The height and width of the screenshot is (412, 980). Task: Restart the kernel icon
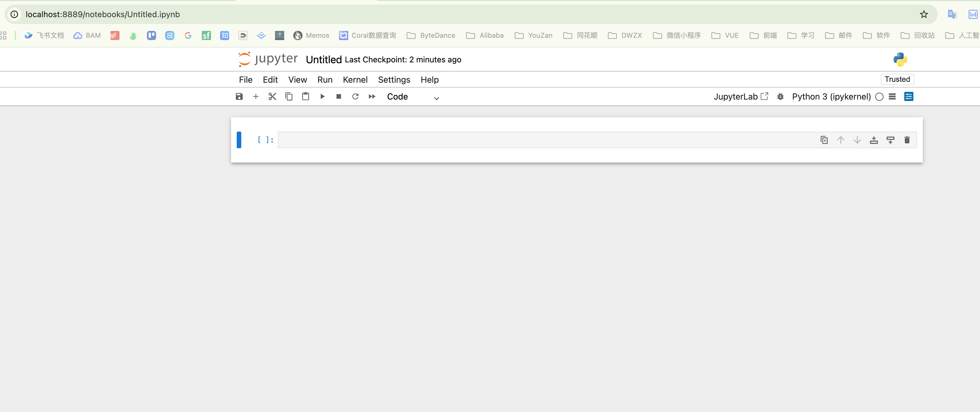[x=355, y=97]
